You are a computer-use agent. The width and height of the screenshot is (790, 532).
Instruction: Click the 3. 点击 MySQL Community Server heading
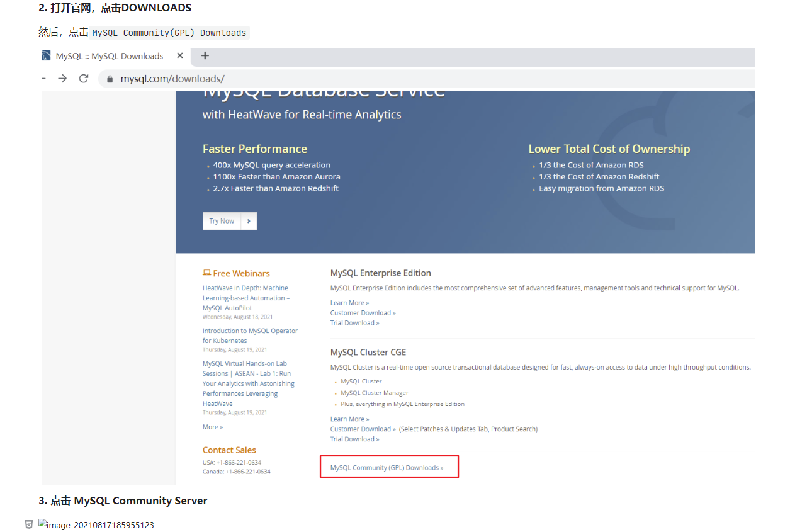point(123,501)
